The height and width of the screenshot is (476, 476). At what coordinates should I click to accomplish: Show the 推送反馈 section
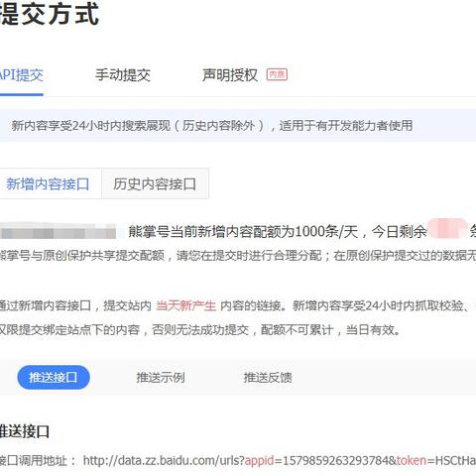(268, 377)
